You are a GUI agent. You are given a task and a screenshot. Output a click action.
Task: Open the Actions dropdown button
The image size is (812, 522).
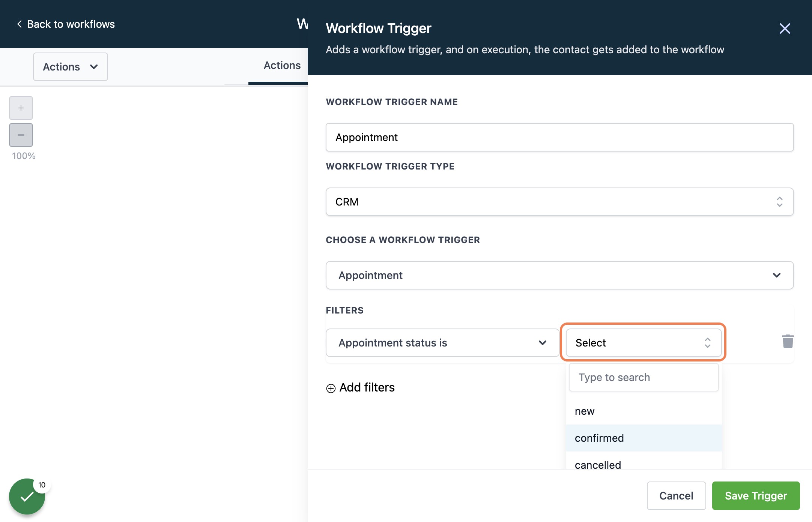71,67
